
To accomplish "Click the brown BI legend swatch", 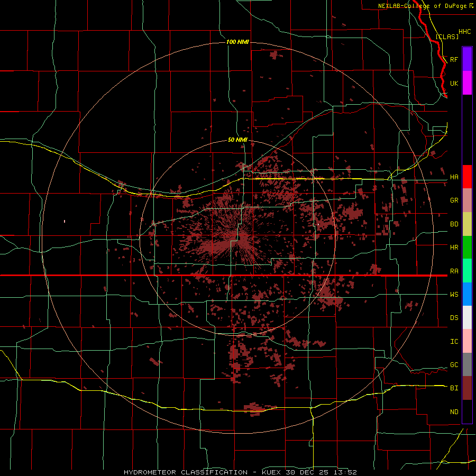I will (x=467, y=388).
